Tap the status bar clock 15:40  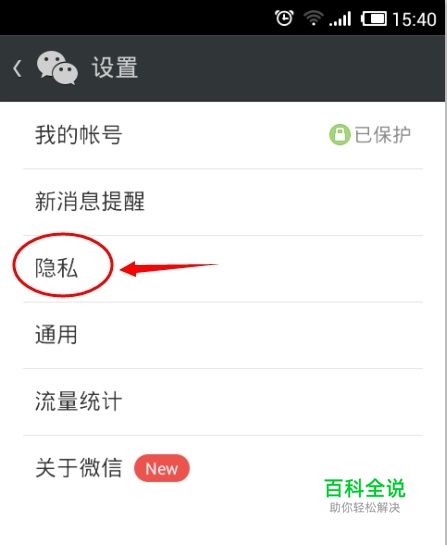tap(415, 19)
